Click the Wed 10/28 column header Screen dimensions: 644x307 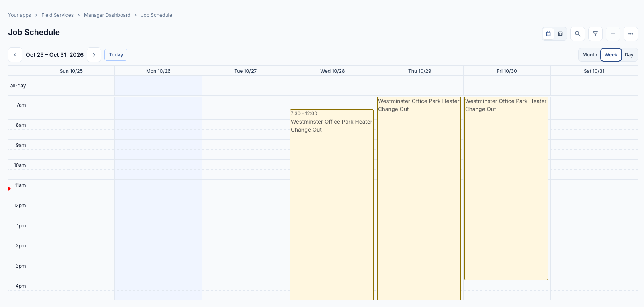(x=333, y=71)
